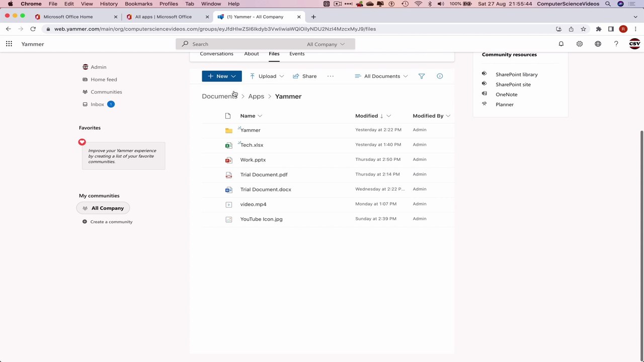The image size is (644, 362).
Task: Select the Files tab
Action: point(274,54)
